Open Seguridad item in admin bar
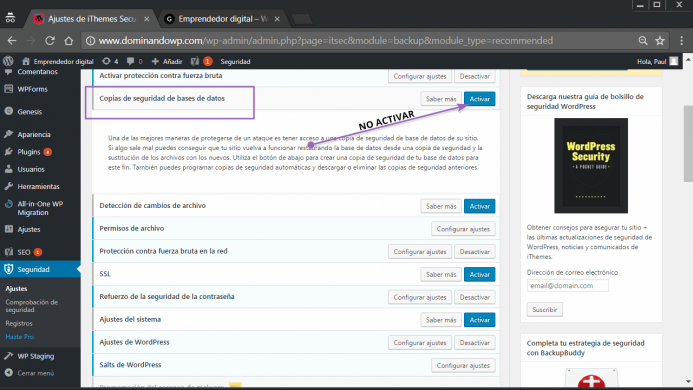Image resolution: width=693 pixels, height=390 pixels. click(235, 61)
